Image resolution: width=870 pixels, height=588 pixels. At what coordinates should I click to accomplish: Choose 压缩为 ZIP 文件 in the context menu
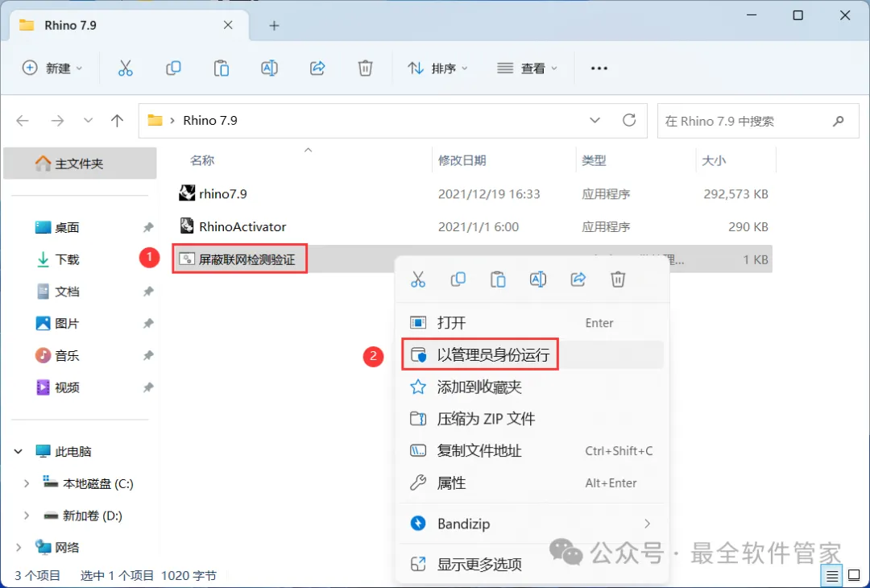pyautogui.click(x=532, y=419)
